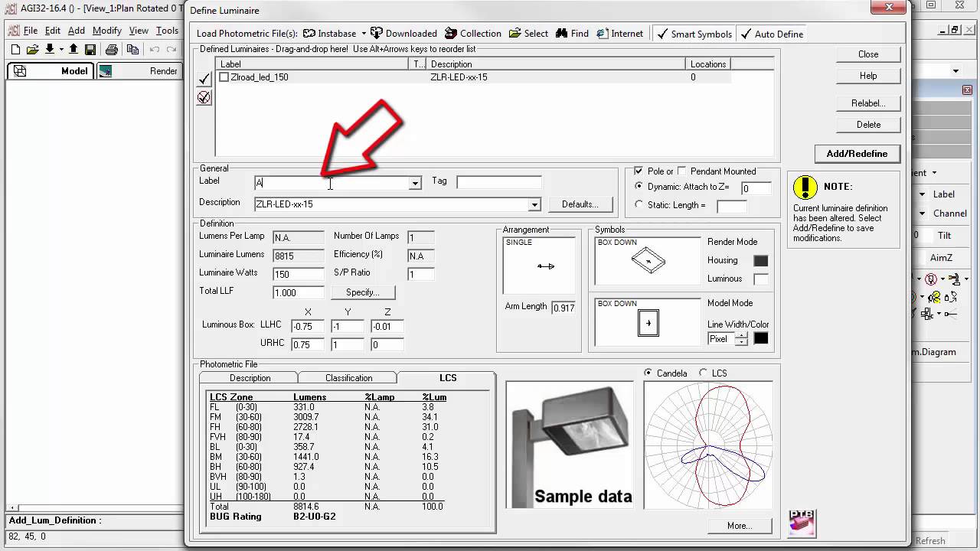Open Downloaded photometric files
The width and height of the screenshot is (980, 551).
(403, 34)
